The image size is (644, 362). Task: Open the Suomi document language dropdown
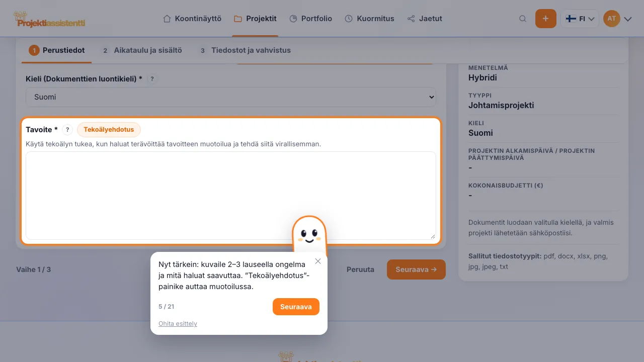(231, 97)
